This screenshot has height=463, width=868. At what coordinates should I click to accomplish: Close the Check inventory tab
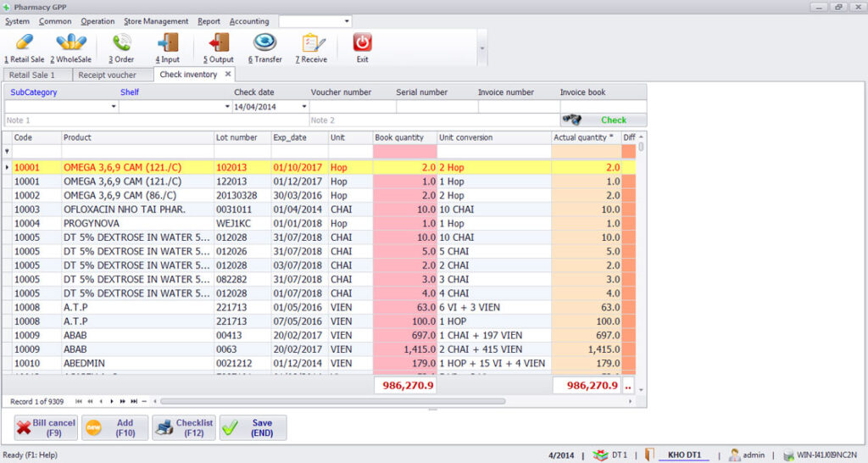pos(228,75)
